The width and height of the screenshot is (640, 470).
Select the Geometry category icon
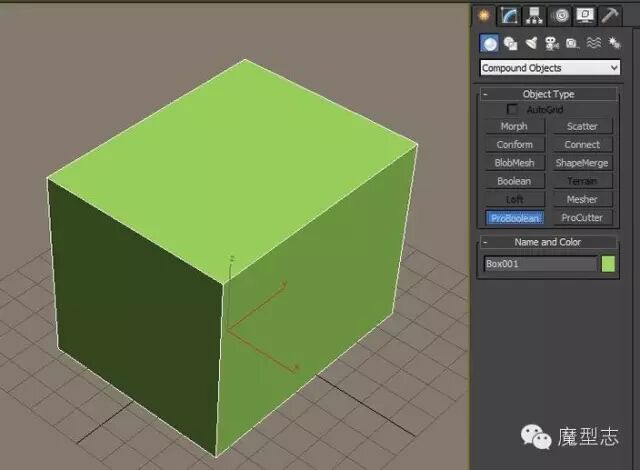[489, 43]
